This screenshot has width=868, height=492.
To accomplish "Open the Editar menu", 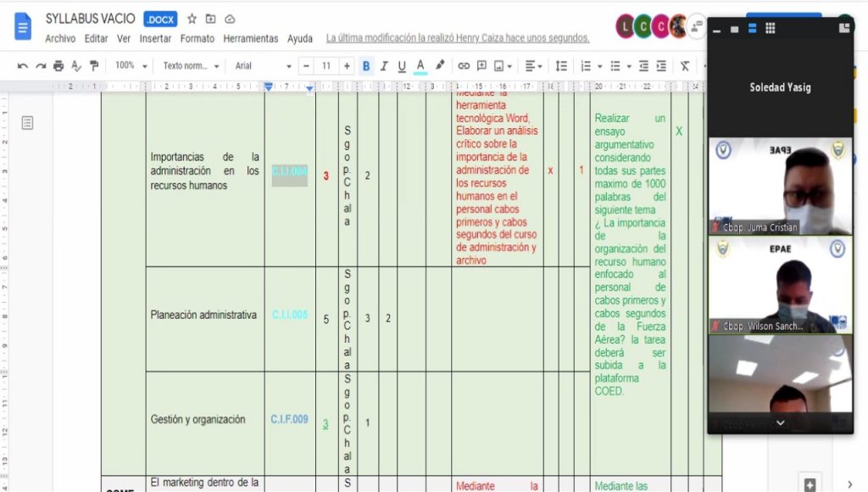I will click(x=97, y=38).
